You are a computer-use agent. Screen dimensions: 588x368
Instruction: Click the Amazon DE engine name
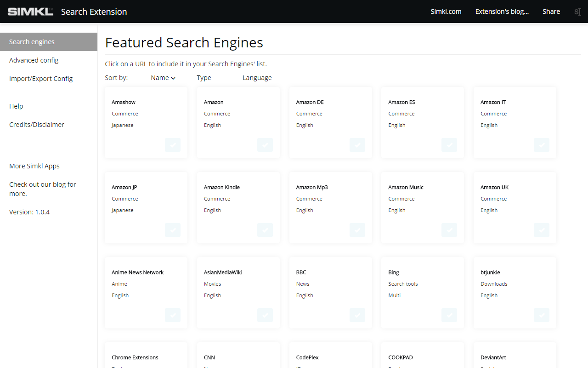point(310,102)
